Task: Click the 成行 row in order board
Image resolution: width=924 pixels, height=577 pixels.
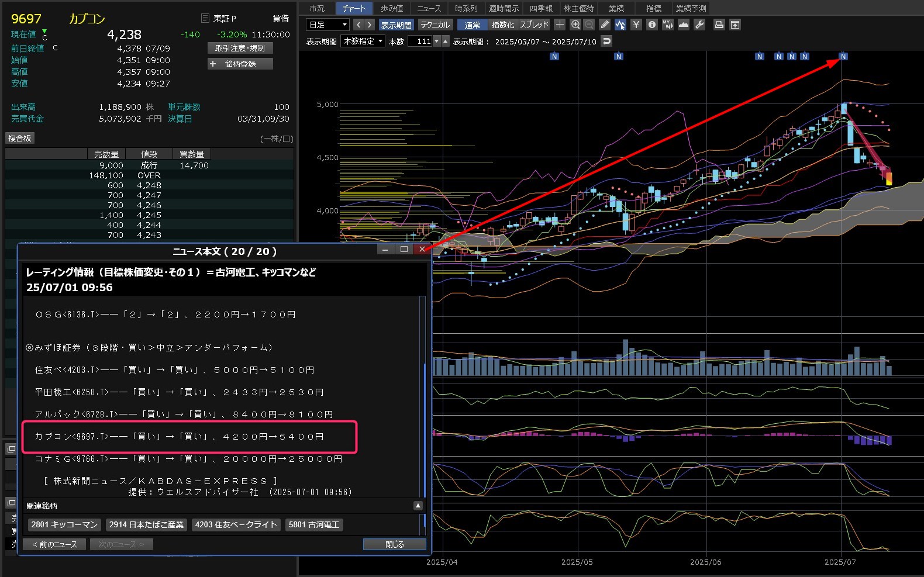Action: [149, 165]
